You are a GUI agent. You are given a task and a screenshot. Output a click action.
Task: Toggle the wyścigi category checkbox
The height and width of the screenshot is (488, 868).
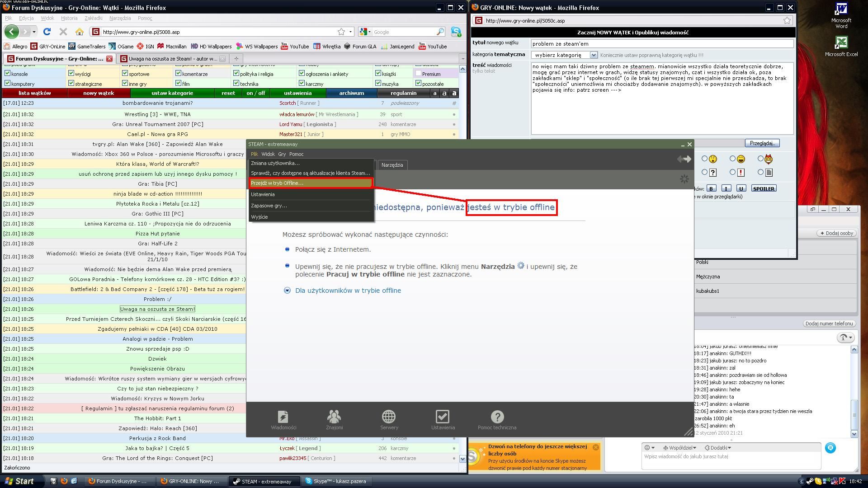pyautogui.click(x=71, y=73)
